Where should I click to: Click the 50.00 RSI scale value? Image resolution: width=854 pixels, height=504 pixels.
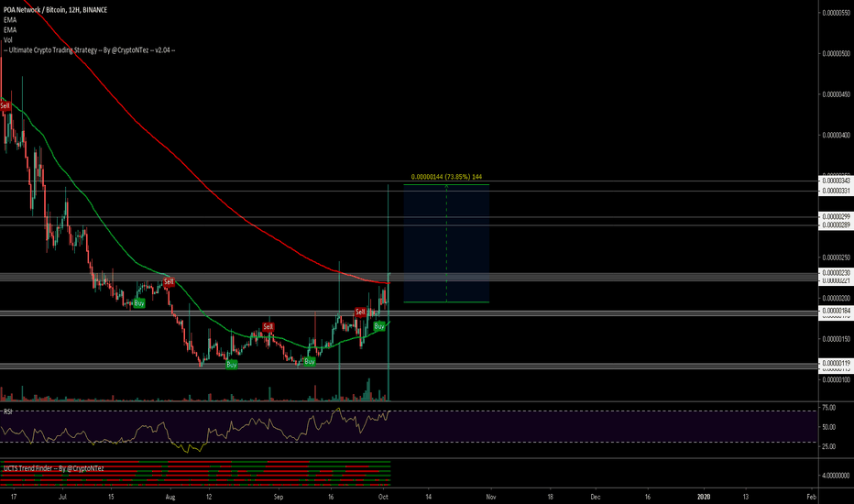(x=829, y=427)
